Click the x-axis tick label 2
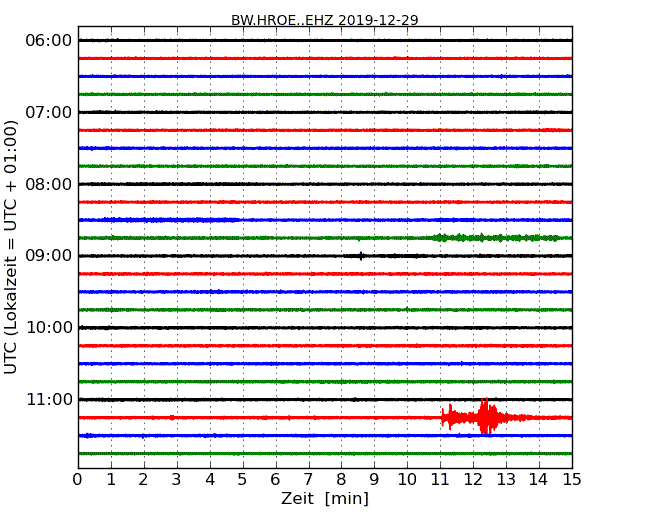This screenshot has height=520, width=650. (143, 479)
